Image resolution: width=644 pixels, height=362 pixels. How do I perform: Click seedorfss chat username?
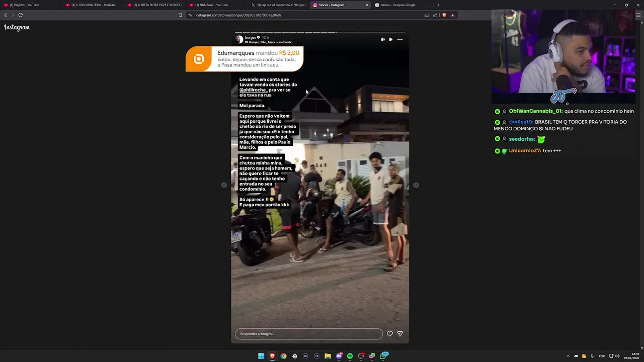click(522, 139)
